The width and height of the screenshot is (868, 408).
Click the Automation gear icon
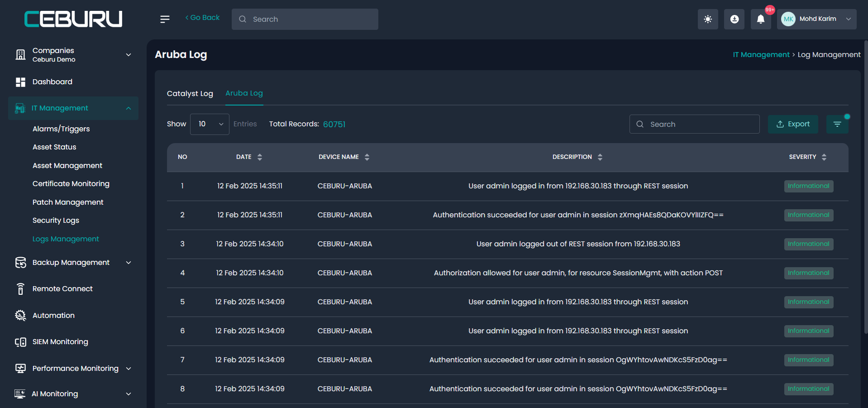click(20, 316)
